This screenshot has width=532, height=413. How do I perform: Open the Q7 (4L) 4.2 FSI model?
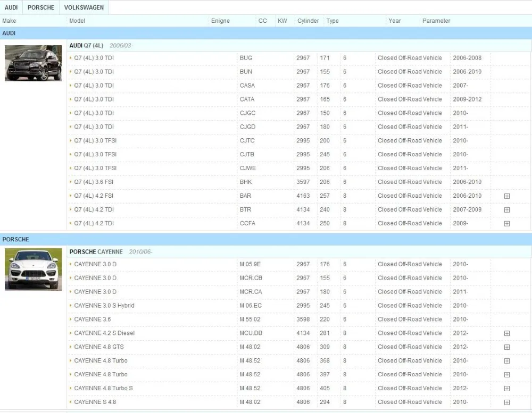pos(94,196)
